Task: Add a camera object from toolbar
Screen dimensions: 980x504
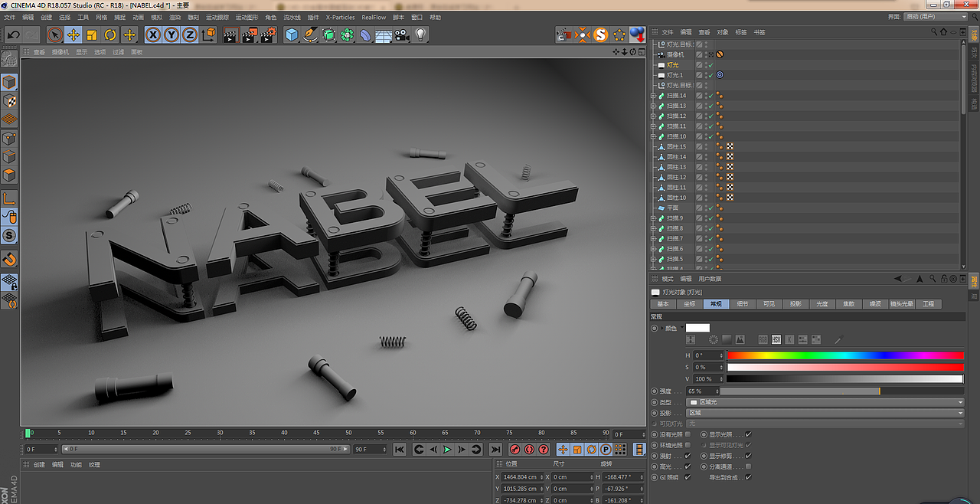Action: click(x=402, y=34)
